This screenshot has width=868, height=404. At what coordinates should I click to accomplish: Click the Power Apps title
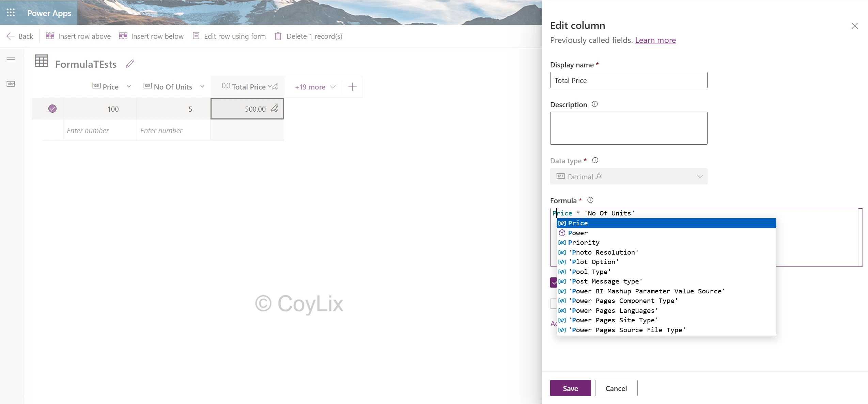coord(49,13)
